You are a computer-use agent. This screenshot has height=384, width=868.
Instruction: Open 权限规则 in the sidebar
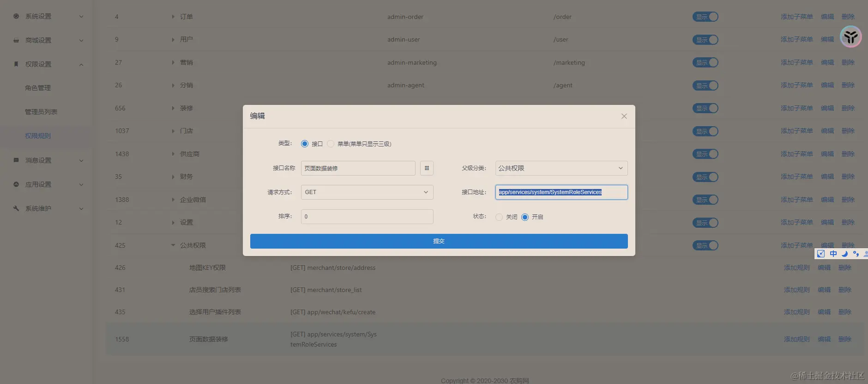click(x=38, y=136)
